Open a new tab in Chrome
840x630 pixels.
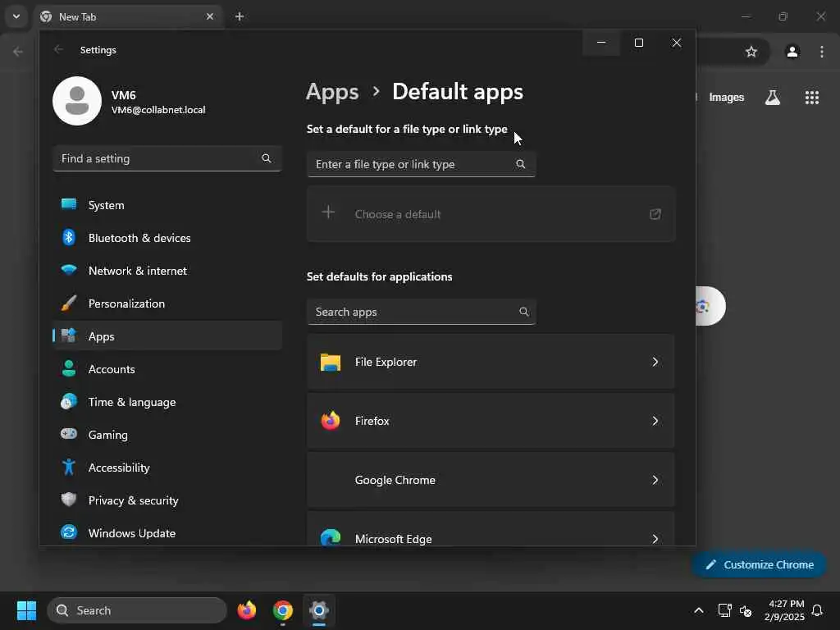point(240,16)
